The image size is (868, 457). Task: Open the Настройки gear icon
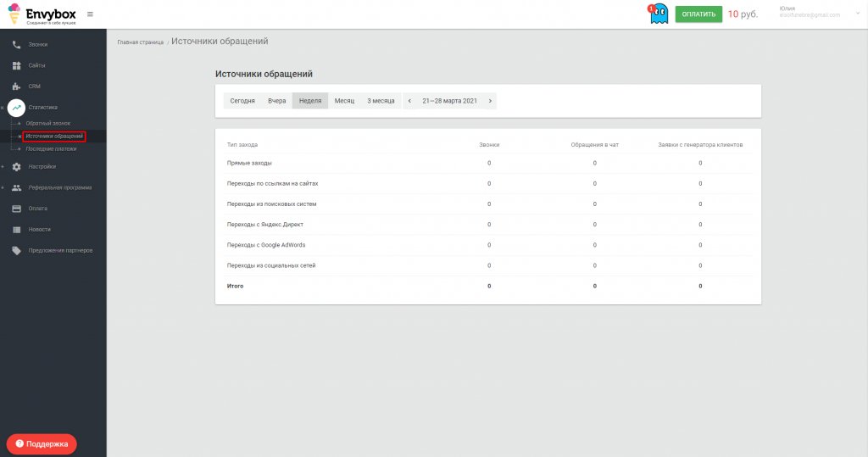pos(17,167)
